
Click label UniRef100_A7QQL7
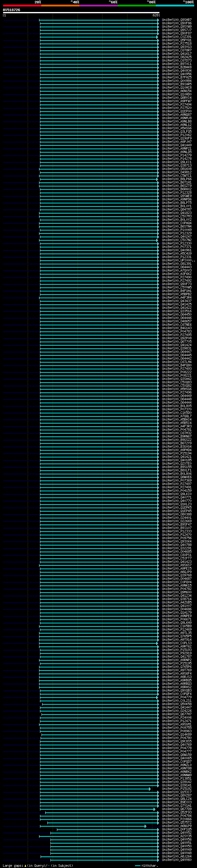point(176,416)
